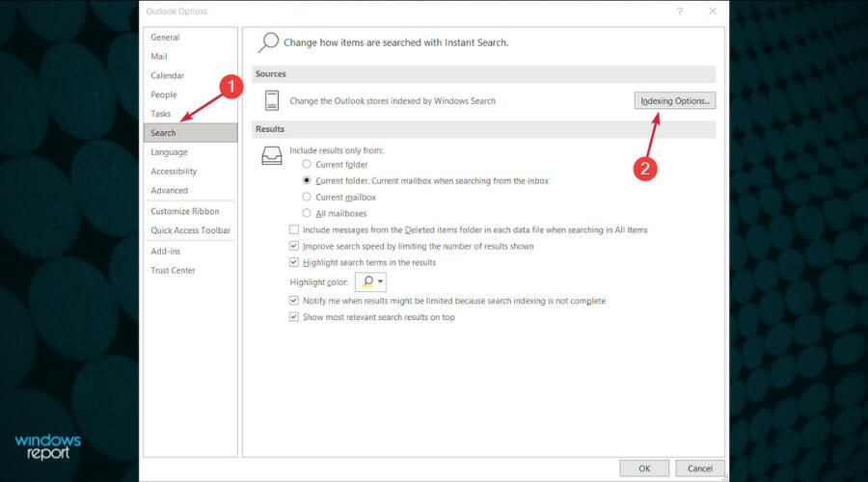
Task: Go to the People options category
Action: click(x=190, y=94)
